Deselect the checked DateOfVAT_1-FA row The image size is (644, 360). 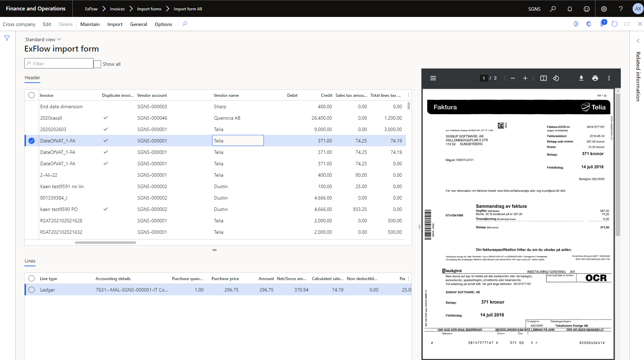click(32, 141)
